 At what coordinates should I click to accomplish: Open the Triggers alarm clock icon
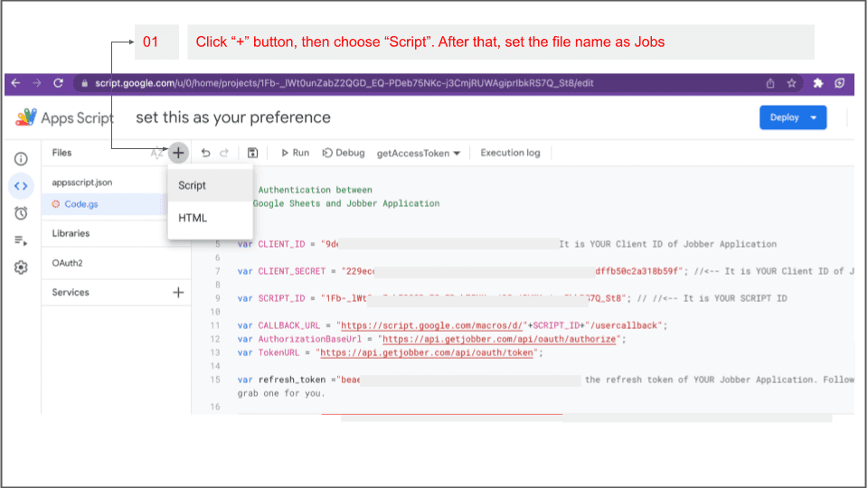21,213
